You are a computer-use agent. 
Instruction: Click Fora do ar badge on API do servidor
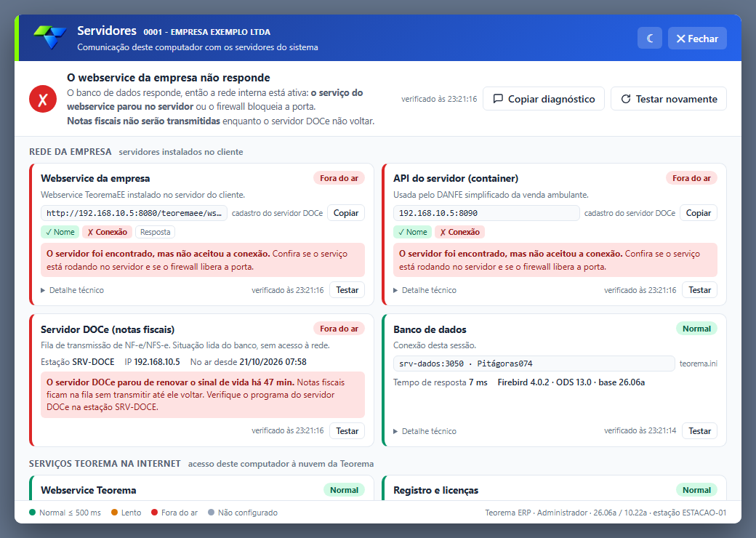pyautogui.click(x=691, y=178)
